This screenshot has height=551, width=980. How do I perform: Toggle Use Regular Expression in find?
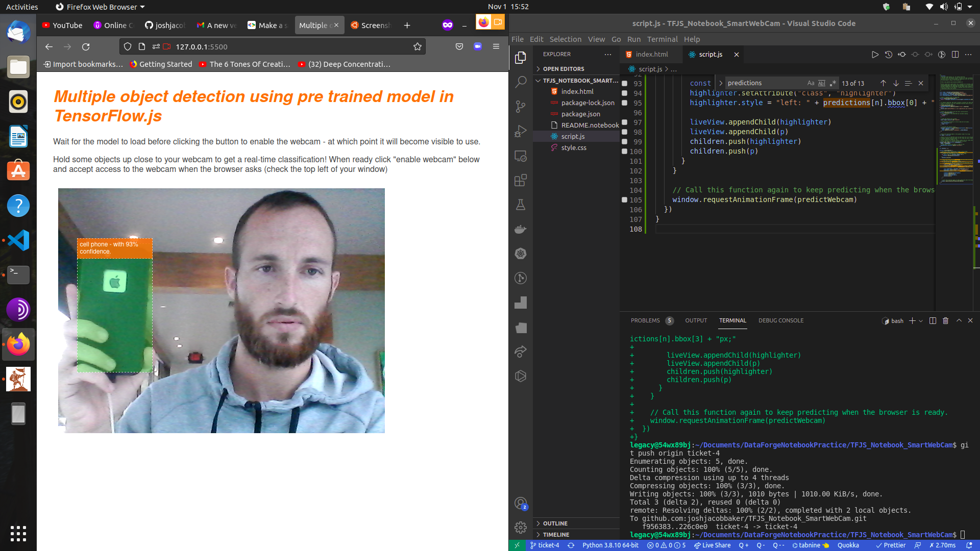tap(832, 83)
